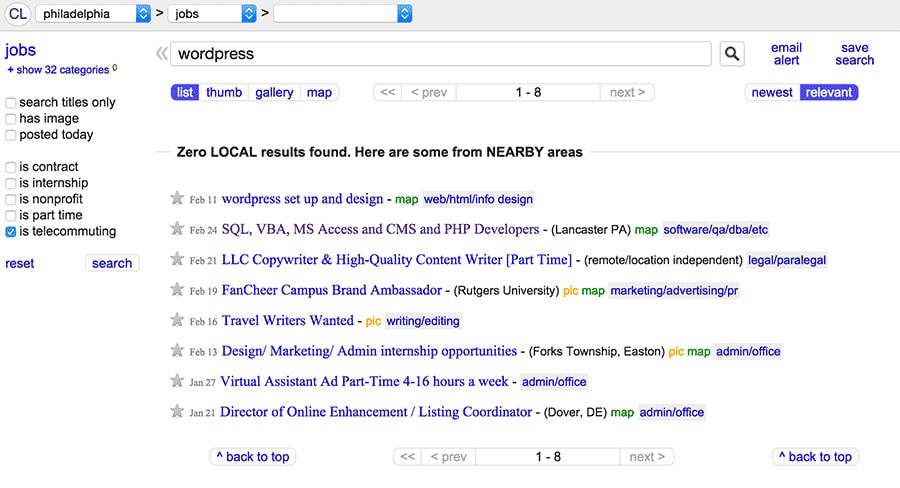
Task: Click the sidebar search button
Action: tap(112, 263)
